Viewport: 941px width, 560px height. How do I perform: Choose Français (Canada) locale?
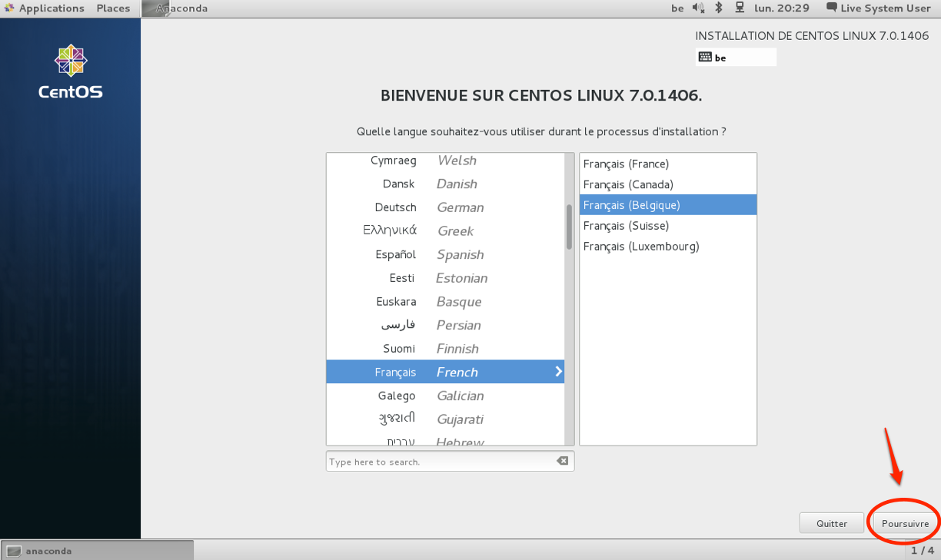click(x=668, y=184)
